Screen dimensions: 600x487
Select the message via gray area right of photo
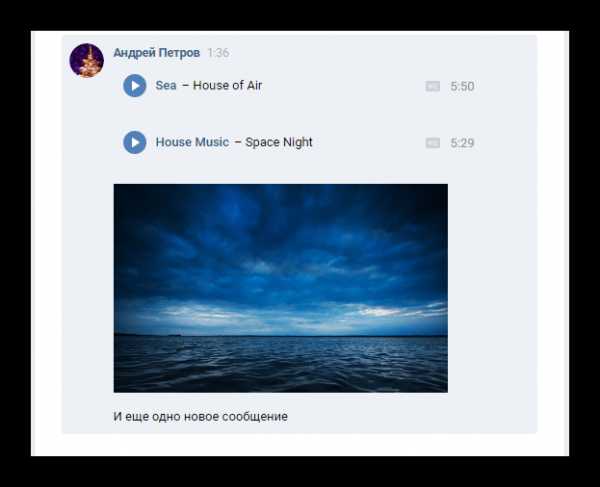pos(492,288)
